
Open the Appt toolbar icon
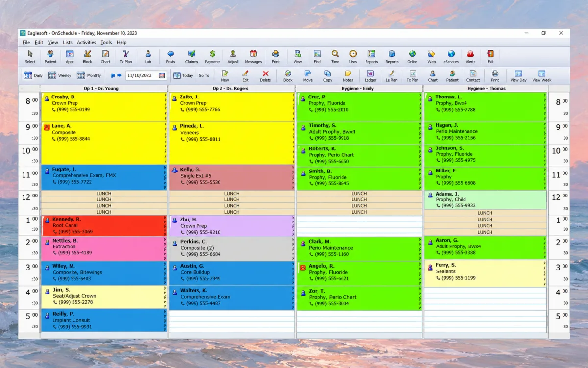point(70,57)
